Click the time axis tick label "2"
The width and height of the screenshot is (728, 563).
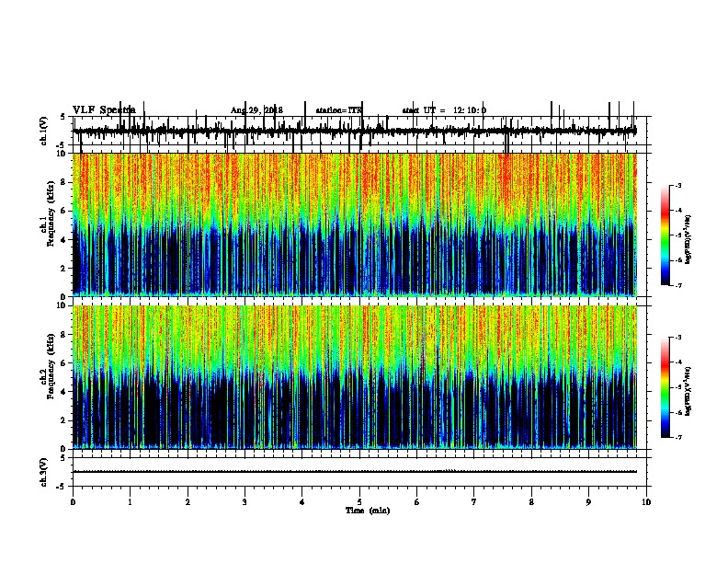188,502
